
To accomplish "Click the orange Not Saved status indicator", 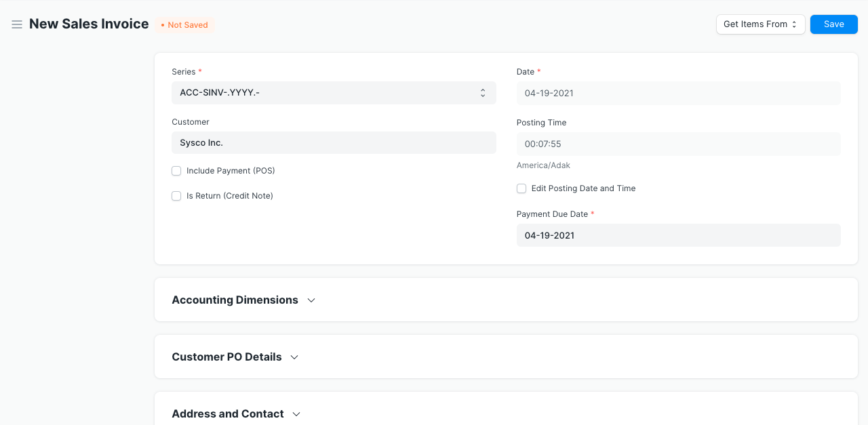I will click(x=184, y=25).
